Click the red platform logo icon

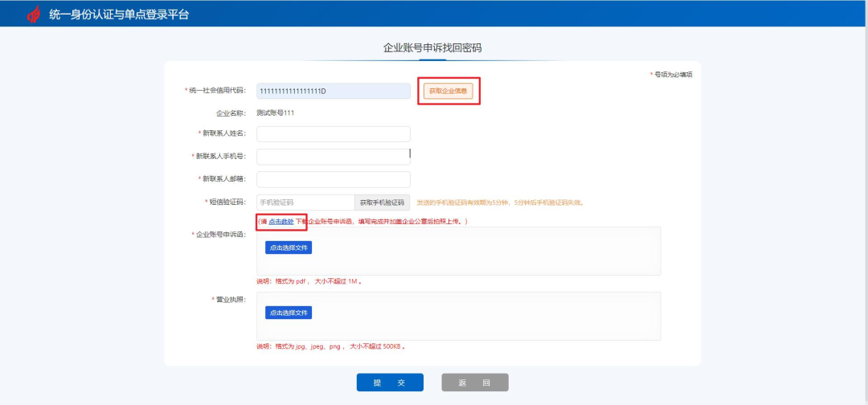pos(34,14)
